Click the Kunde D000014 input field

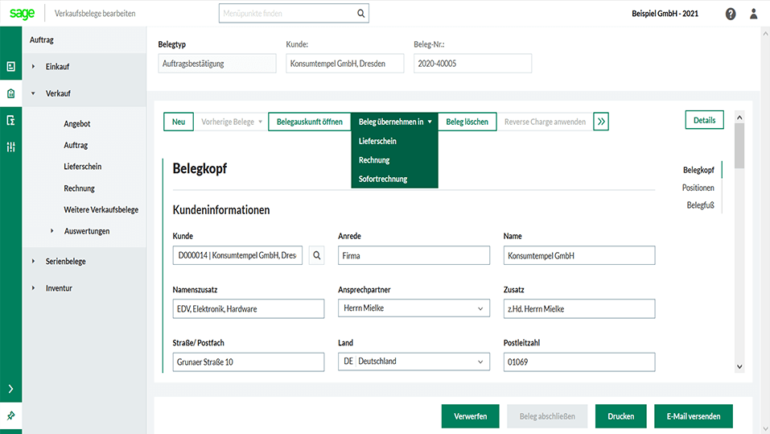(238, 255)
